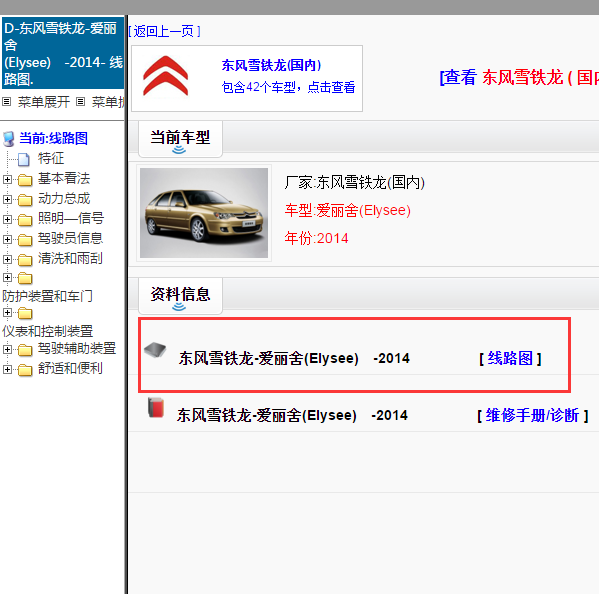599x594 pixels.
Task: Select 特征 in the tree
Action: (x=51, y=159)
